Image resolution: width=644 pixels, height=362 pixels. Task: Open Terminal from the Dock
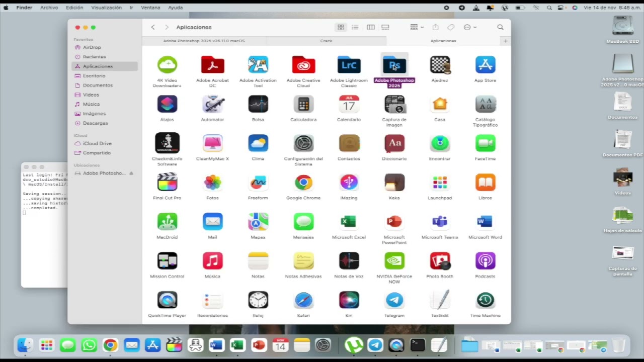tap(418, 345)
